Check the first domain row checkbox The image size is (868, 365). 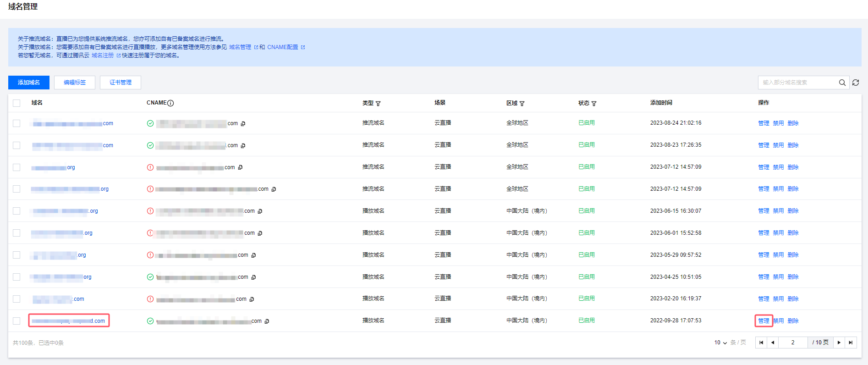click(x=16, y=123)
